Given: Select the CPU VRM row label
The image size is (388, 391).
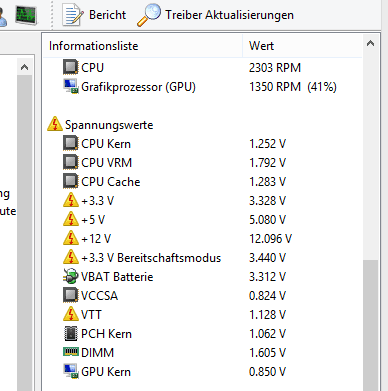Looking at the screenshot, I should [x=106, y=163].
